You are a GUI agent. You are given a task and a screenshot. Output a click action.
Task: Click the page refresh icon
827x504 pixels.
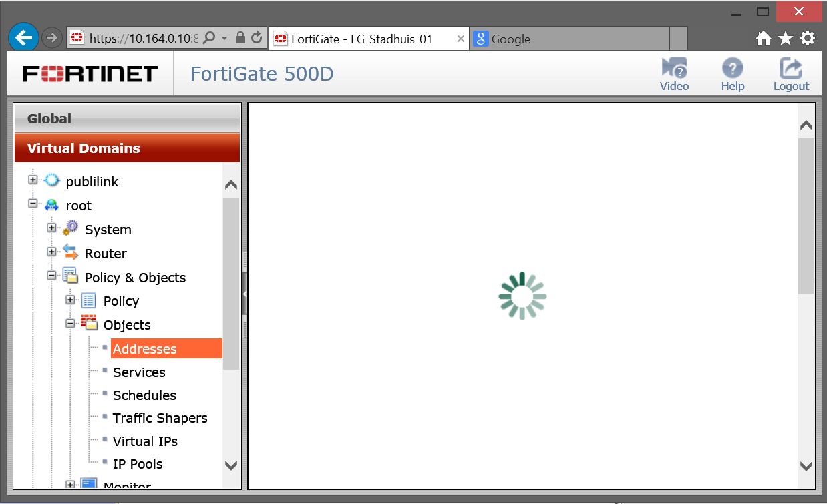(257, 38)
